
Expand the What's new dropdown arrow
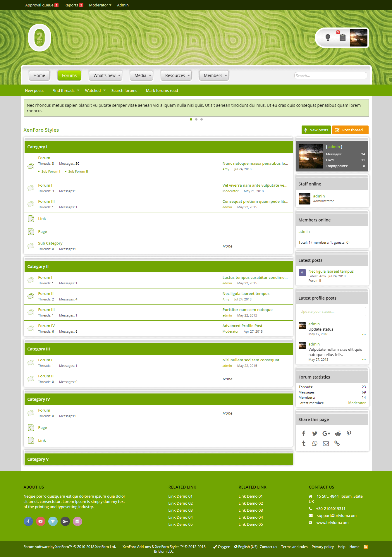tap(119, 75)
